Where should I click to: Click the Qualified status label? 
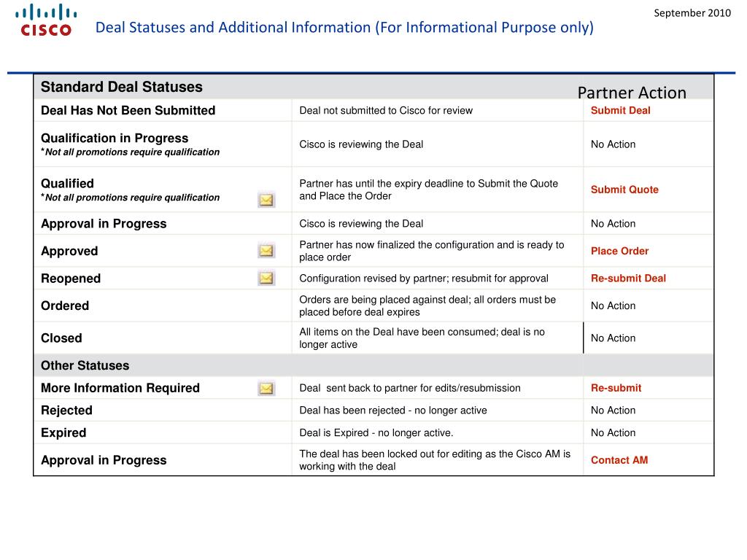point(67,183)
